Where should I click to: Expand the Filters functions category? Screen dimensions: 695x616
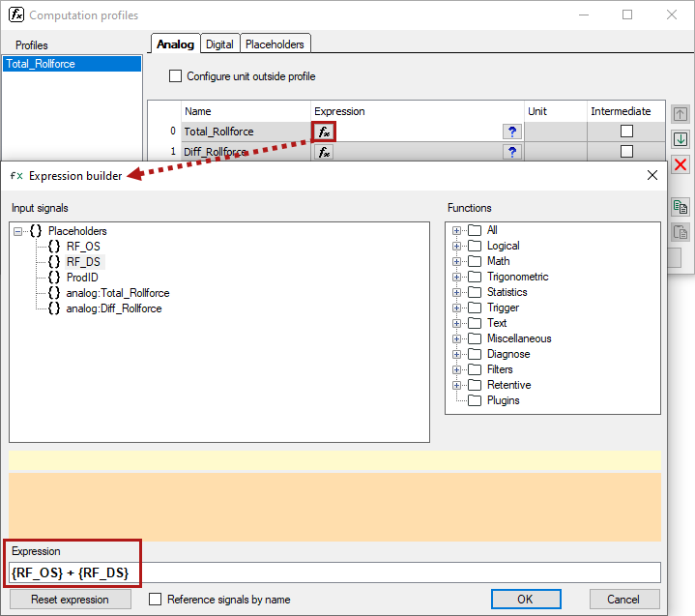click(456, 369)
